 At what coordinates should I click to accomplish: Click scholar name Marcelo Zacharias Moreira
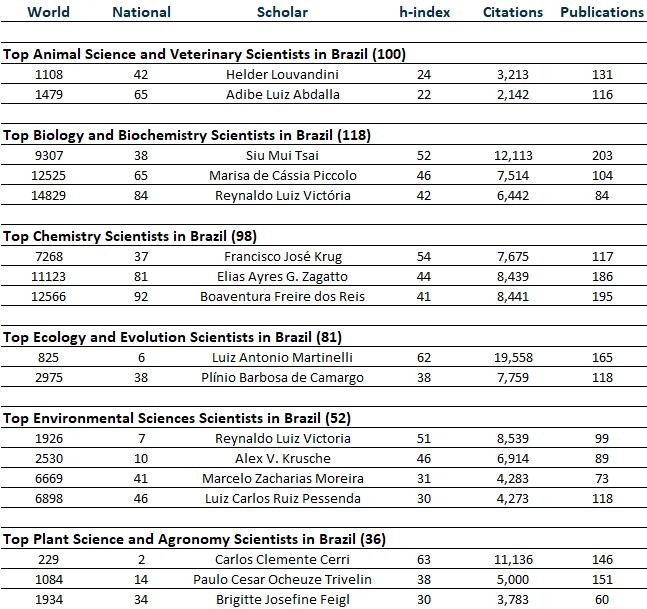click(x=283, y=479)
